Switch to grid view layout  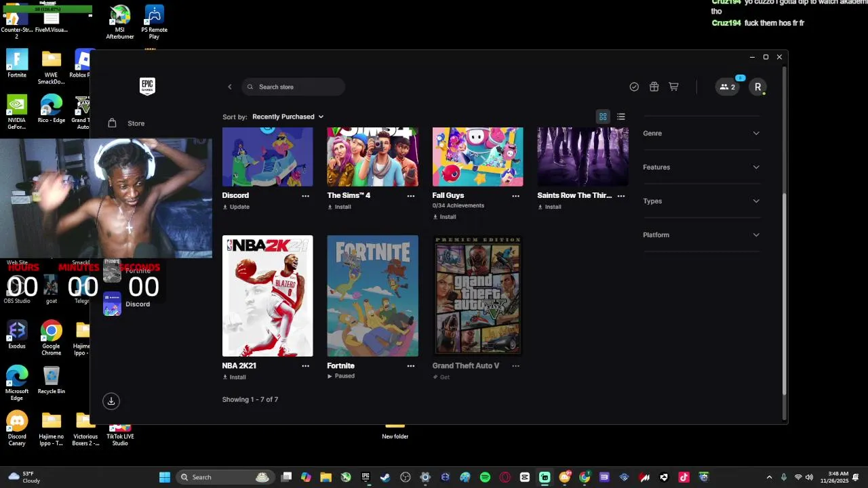point(603,117)
